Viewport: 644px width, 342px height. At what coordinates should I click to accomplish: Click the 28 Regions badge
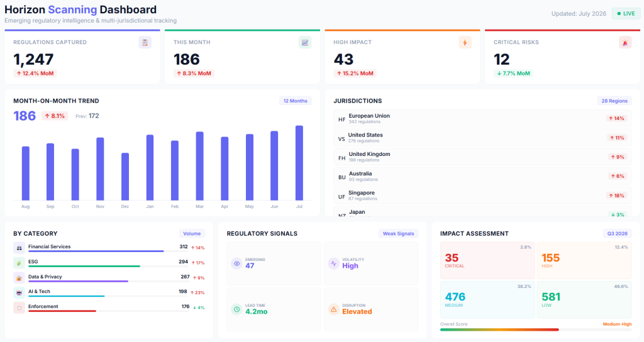tap(614, 101)
